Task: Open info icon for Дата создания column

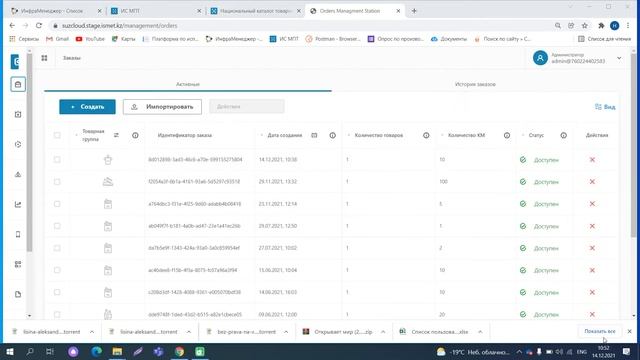Action: point(332,135)
